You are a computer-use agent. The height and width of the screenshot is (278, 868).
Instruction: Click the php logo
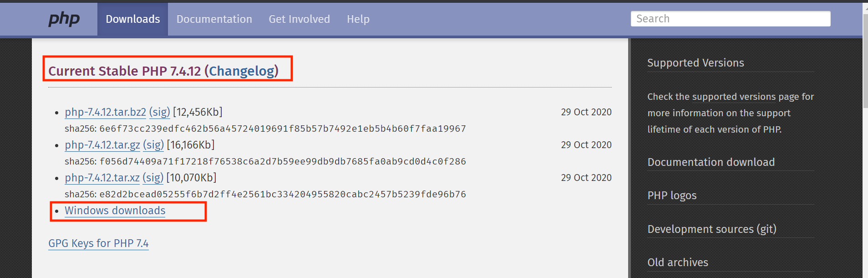(64, 19)
